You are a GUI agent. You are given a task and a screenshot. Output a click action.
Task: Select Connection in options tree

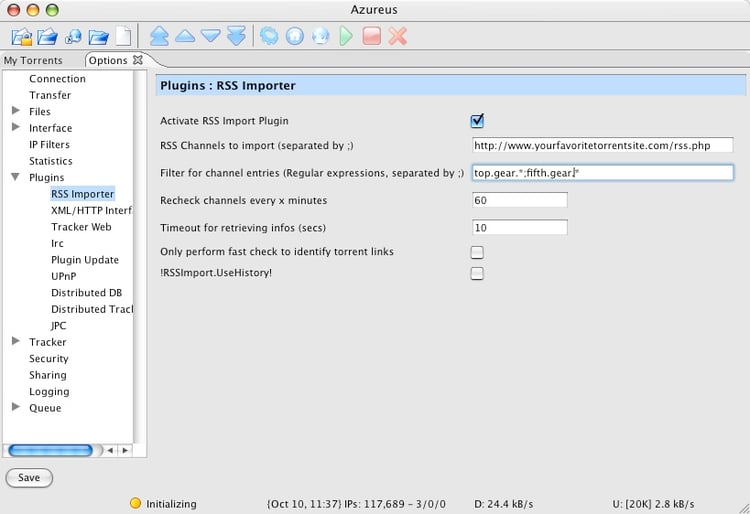pos(57,78)
